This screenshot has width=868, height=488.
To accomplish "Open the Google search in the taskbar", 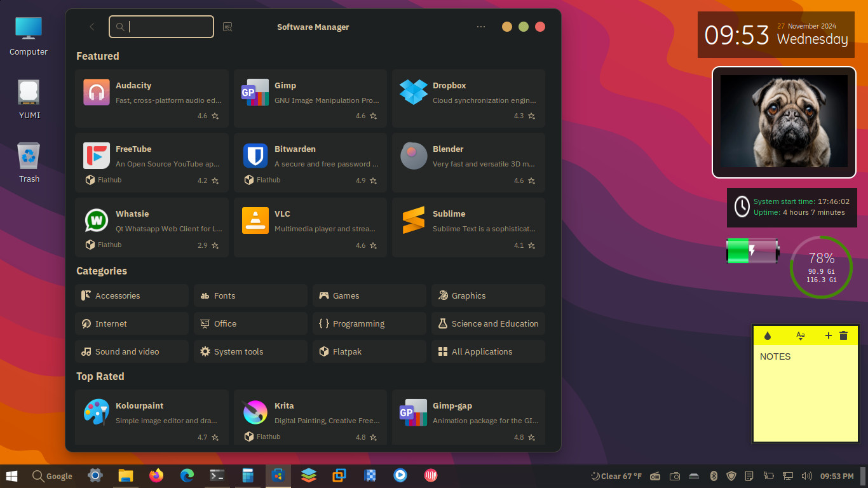I will [x=52, y=476].
